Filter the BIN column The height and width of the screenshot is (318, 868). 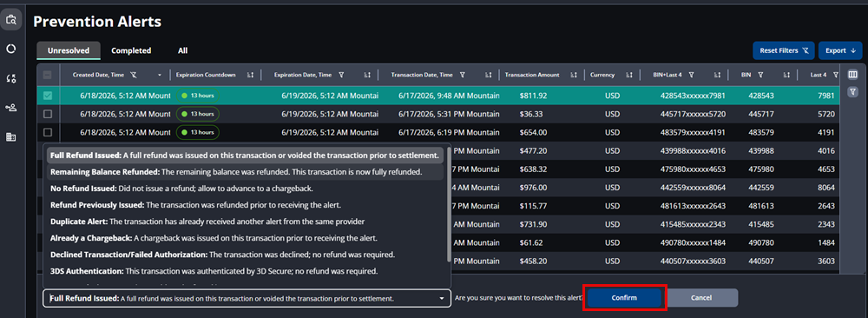(761, 75)
